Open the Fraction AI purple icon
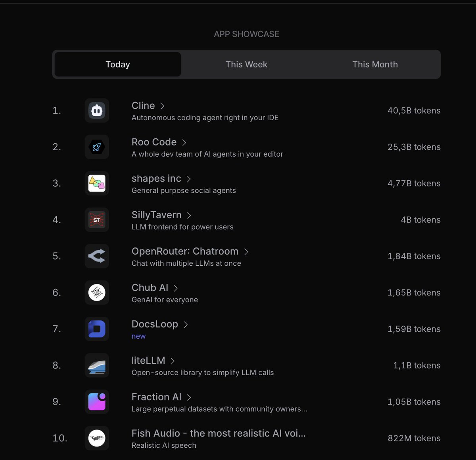The height and width of the screenshot is (460, 476). (x=97, y=402)
